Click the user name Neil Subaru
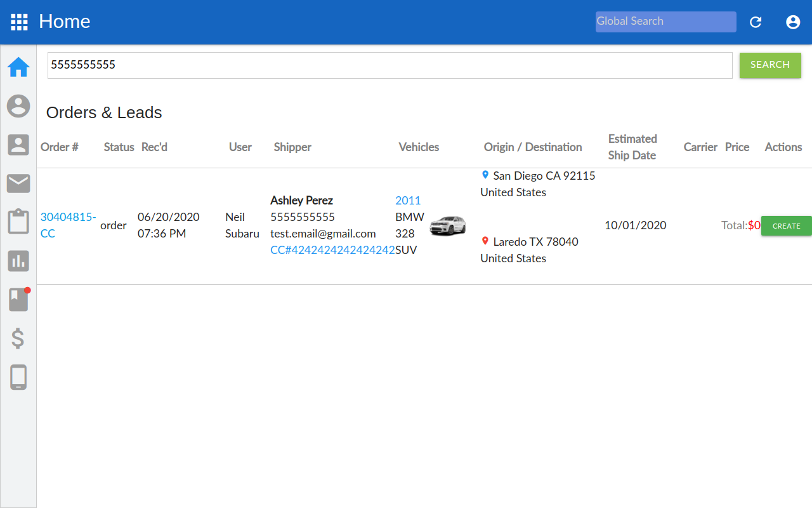 (x=242, y=225)
